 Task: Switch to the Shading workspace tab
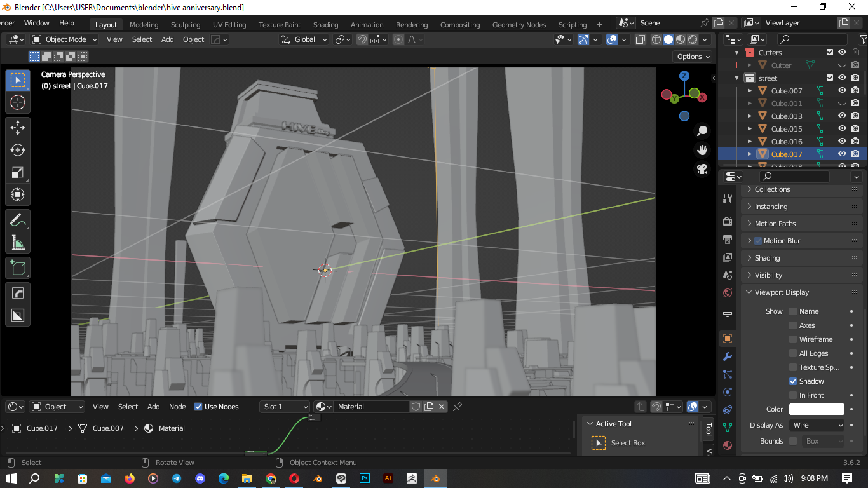coord(325,25)
